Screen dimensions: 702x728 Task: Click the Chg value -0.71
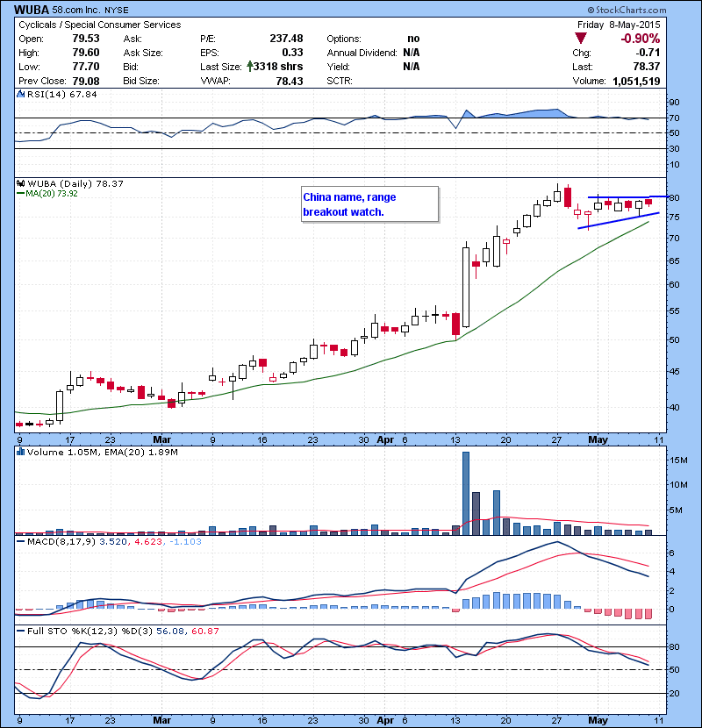click(648, 53)
